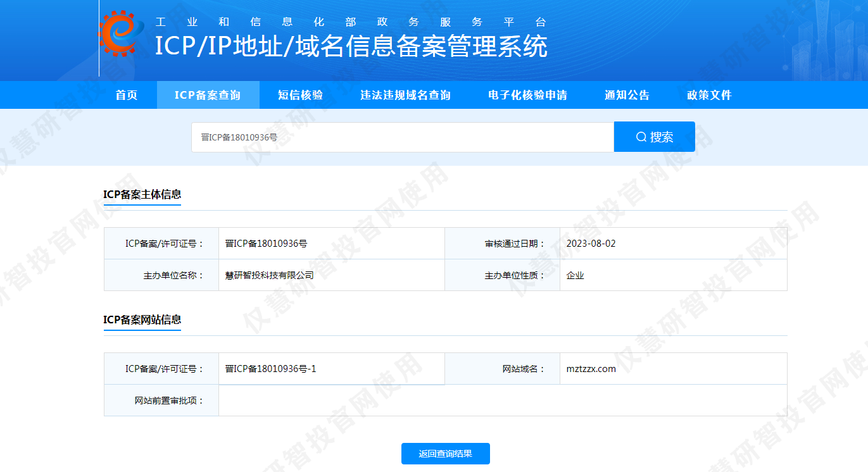Screen dimensions: 868x472
Task: Open the ICP备案查询 tab
Action: (208, 95)
